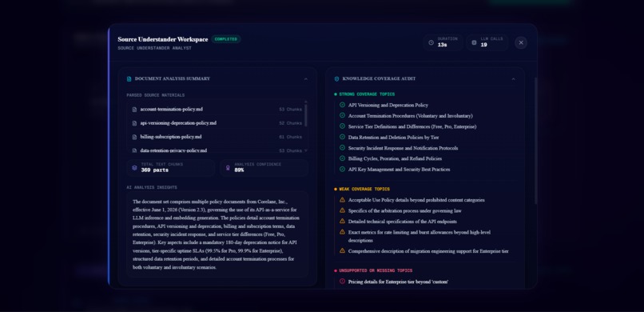The height and width of the screenshot is (312, 644).
Task: Click topic text Account Termination Procedures
Action: pos(411,116)
